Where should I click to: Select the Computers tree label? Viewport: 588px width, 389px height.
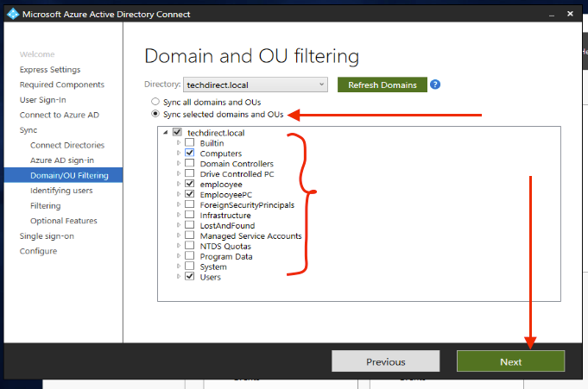tap(220, 154)
